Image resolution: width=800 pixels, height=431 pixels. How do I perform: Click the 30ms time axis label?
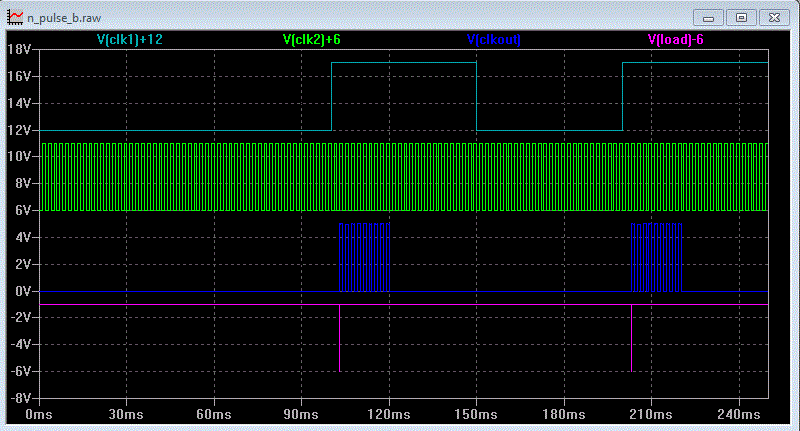[127, 415]
